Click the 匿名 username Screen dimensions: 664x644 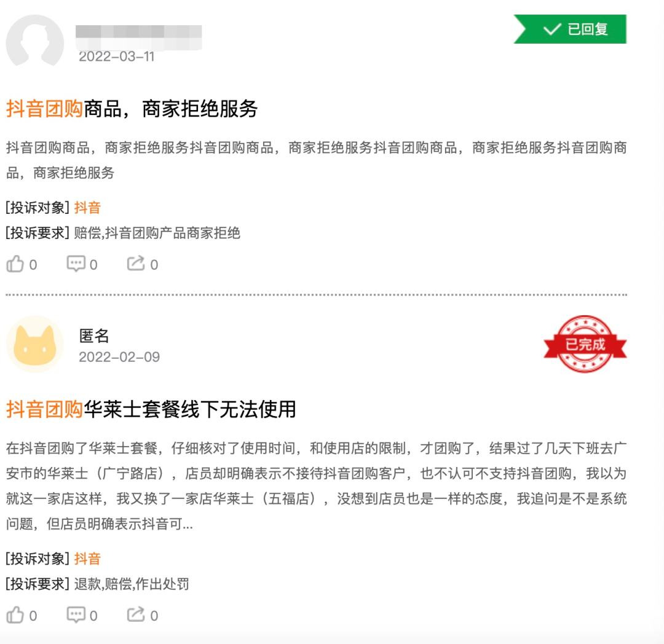pos(94,336)
